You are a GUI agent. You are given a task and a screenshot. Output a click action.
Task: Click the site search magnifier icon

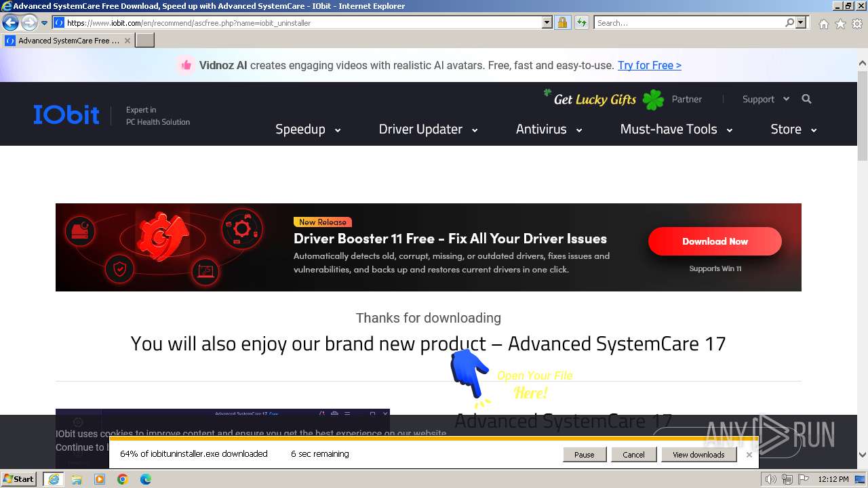806,99
